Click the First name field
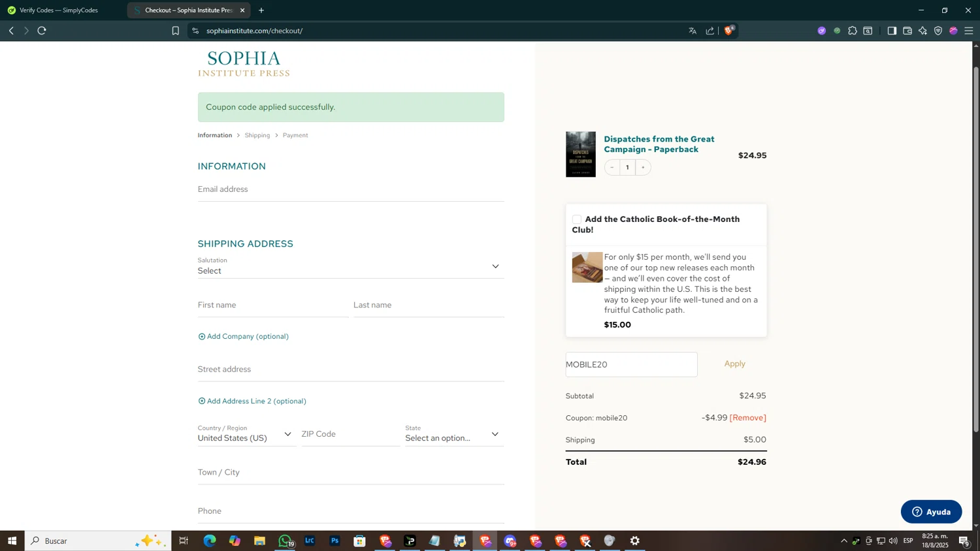This screenshot has width=980, height=551. tap(273, 306)
